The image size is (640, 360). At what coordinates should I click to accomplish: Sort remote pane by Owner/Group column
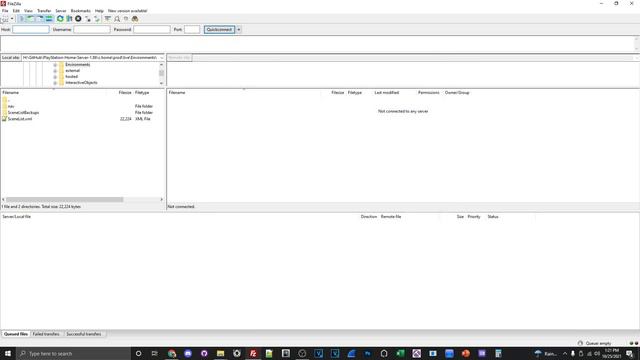(x=457, y=93)
